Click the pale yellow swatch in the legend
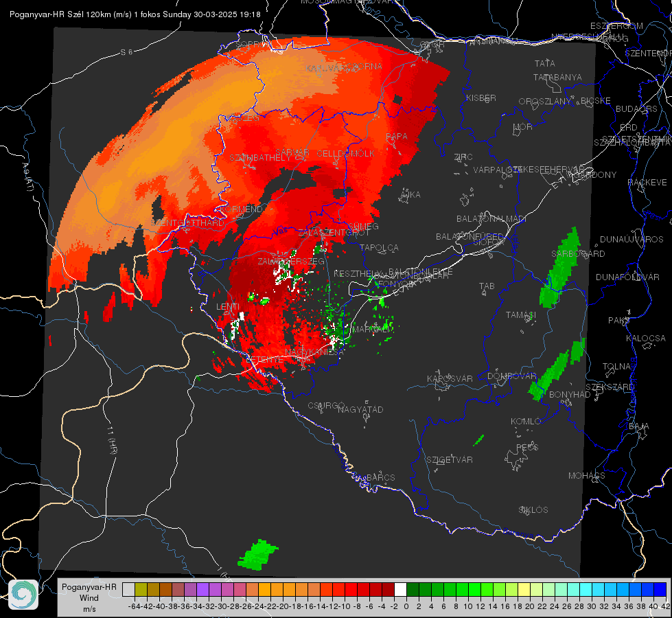The height and width of the screenshot is (618, 672). tap(524, 589)
